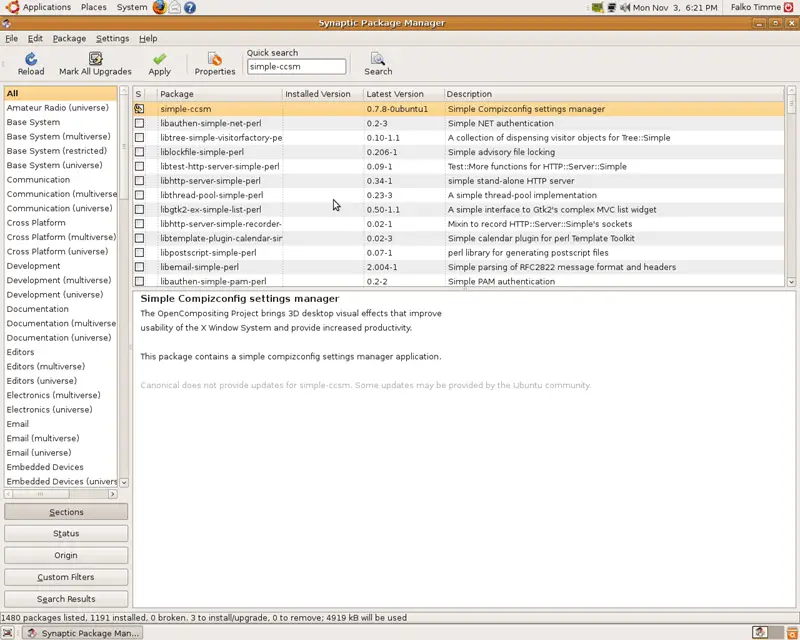Select the Development section
The height and width of the screenshot is (640, 800).
click(x=61, y=266)
